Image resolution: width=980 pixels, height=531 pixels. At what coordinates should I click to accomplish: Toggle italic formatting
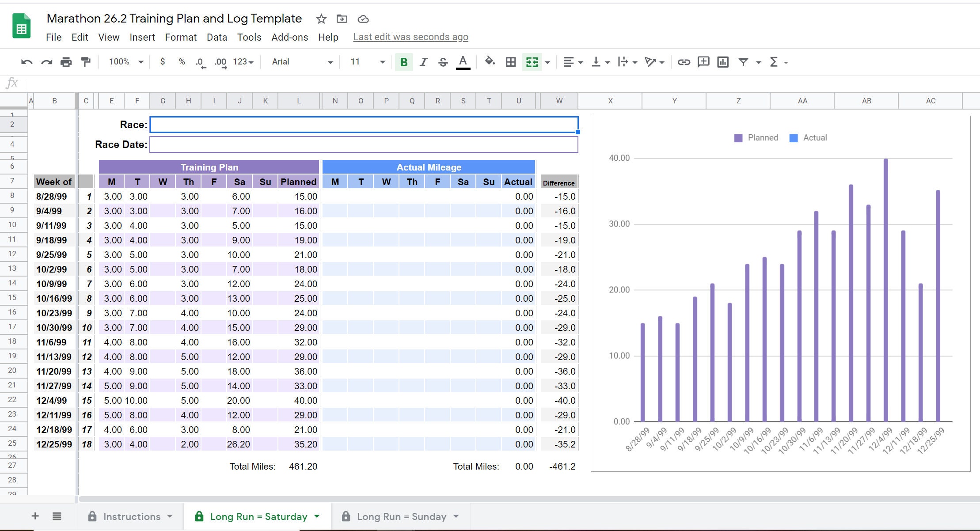pos(423,62)
